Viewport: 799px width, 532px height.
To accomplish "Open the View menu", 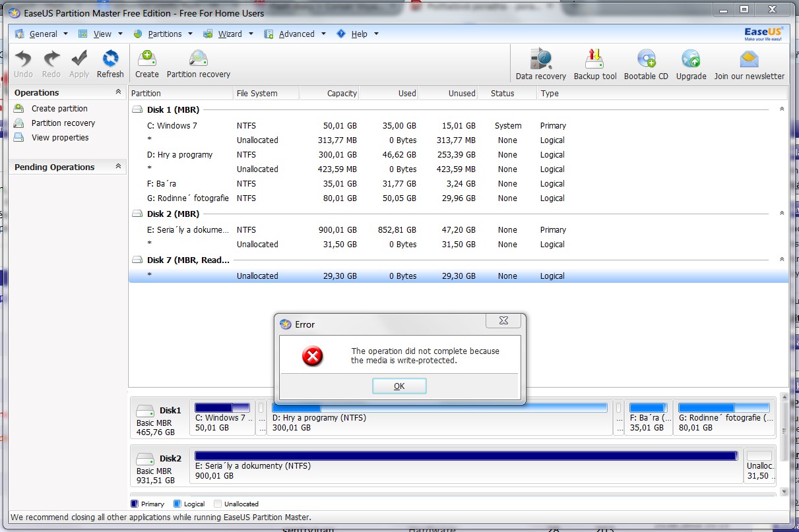I will (102, 34).
